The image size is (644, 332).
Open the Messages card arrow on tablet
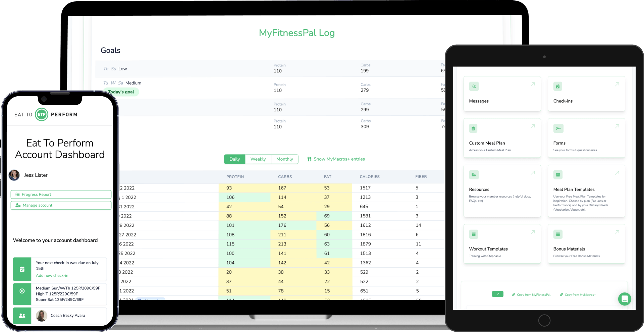pyautogui.click(x=533, y=84)
